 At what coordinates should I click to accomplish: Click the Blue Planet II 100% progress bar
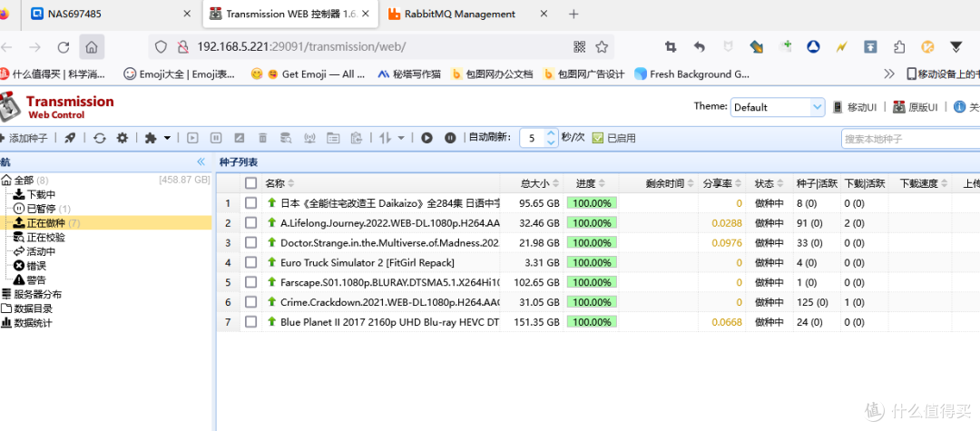592,322
